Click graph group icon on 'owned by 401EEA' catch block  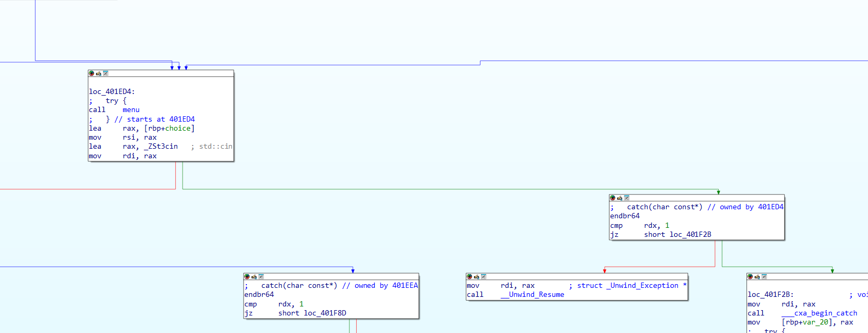tap(261, 277)
